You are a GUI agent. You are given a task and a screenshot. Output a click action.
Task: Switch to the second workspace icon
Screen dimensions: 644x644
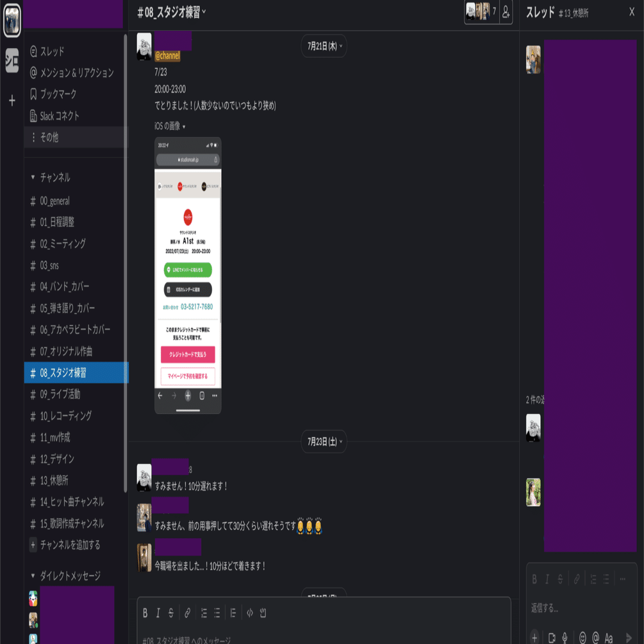pyautogui.click(x=12, y=60)
